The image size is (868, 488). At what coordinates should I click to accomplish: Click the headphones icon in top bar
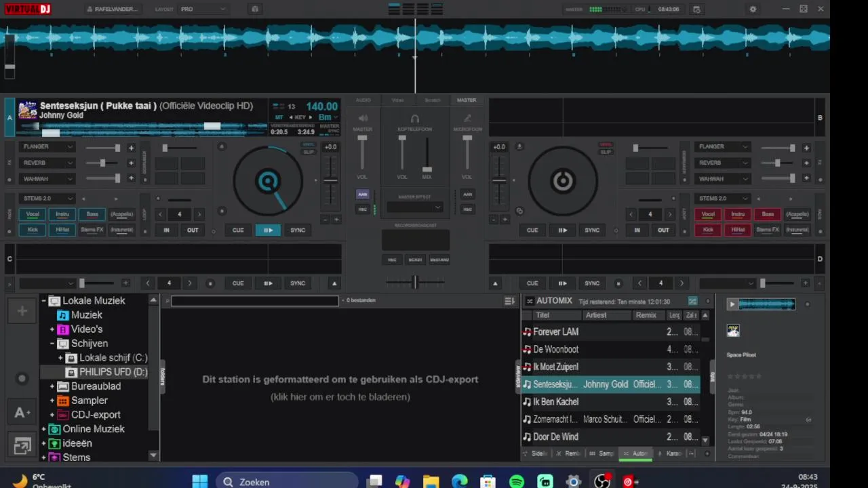(255, 9)
